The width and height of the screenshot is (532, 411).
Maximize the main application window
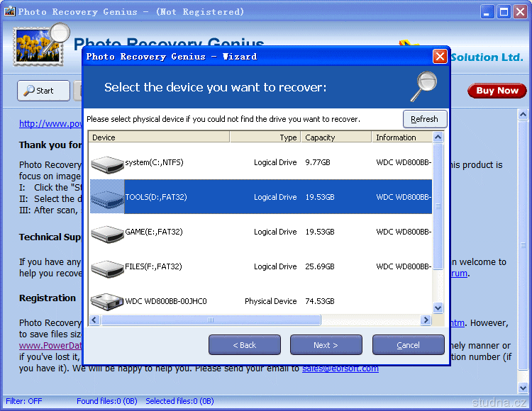tap(504, 12)
